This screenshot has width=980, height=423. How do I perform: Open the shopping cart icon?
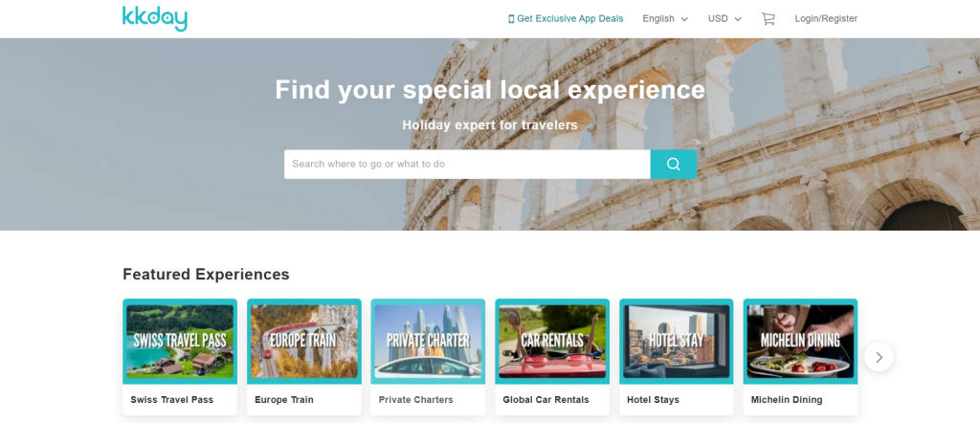click(x=768, y=19)
